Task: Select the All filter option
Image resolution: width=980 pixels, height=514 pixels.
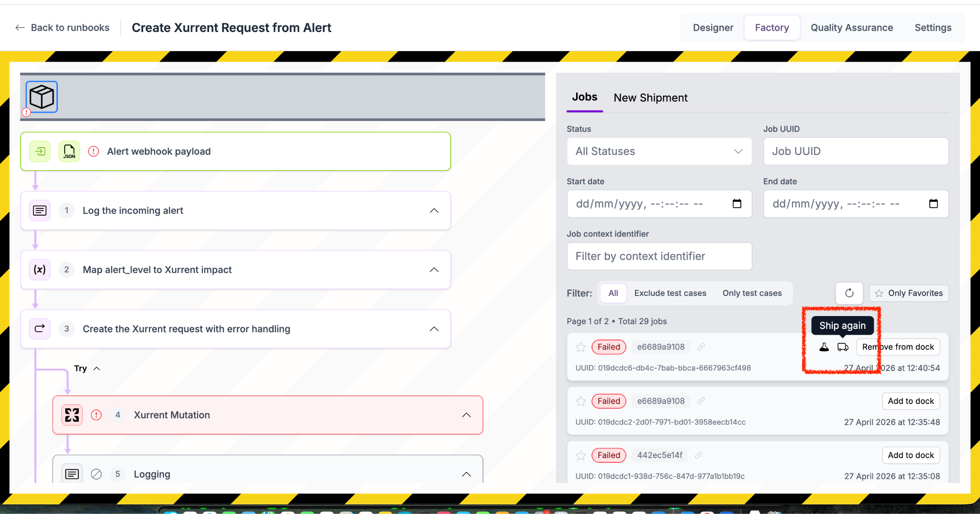Action: pyautogui.click(x=613, y=293)
